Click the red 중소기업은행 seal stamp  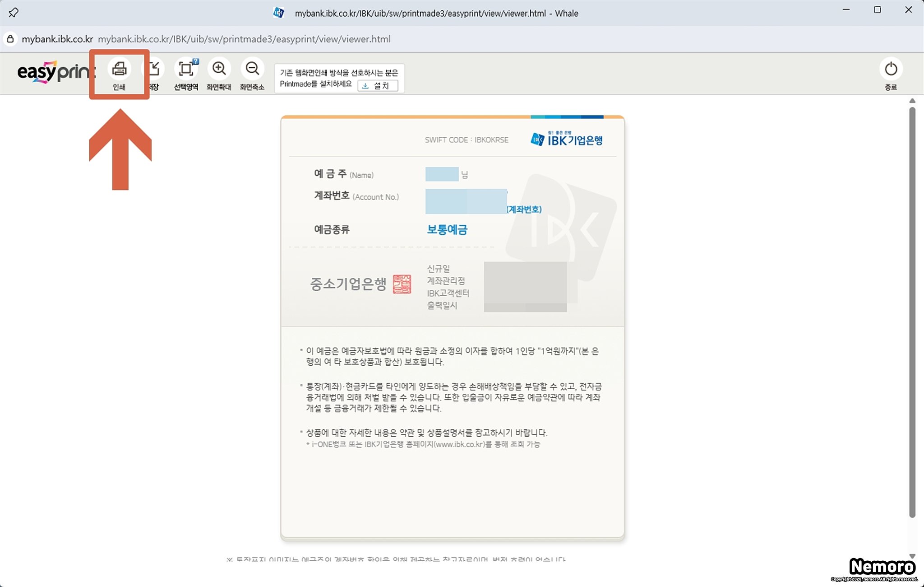click(x=402, y=284)
